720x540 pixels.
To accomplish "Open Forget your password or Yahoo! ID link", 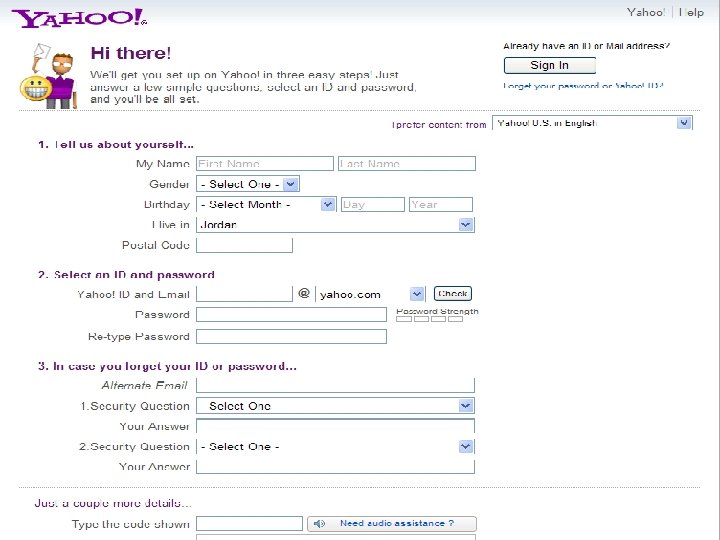I will pyautogui.click(x=583, y=86).
